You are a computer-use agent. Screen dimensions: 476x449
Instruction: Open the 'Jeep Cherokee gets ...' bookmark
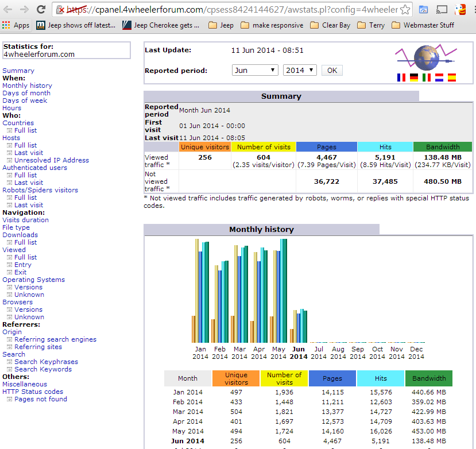click(161, 25)
